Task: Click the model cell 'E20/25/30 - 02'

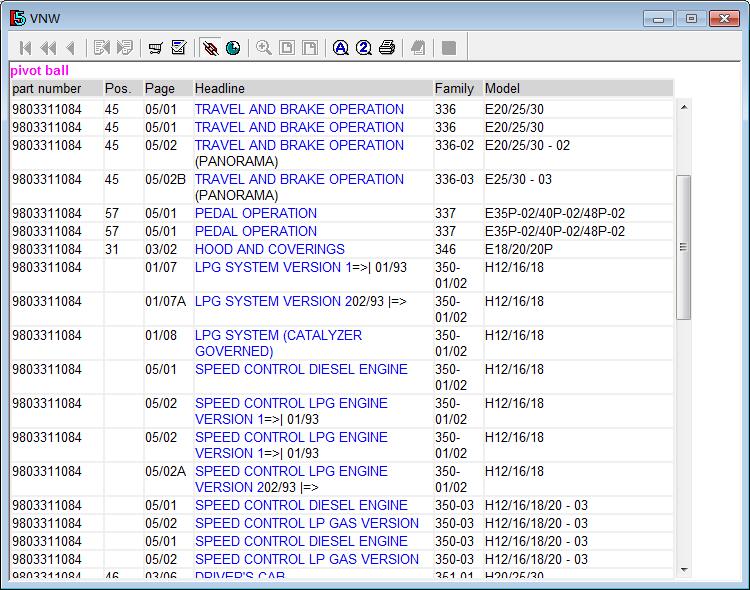Action: coord(528,145)
